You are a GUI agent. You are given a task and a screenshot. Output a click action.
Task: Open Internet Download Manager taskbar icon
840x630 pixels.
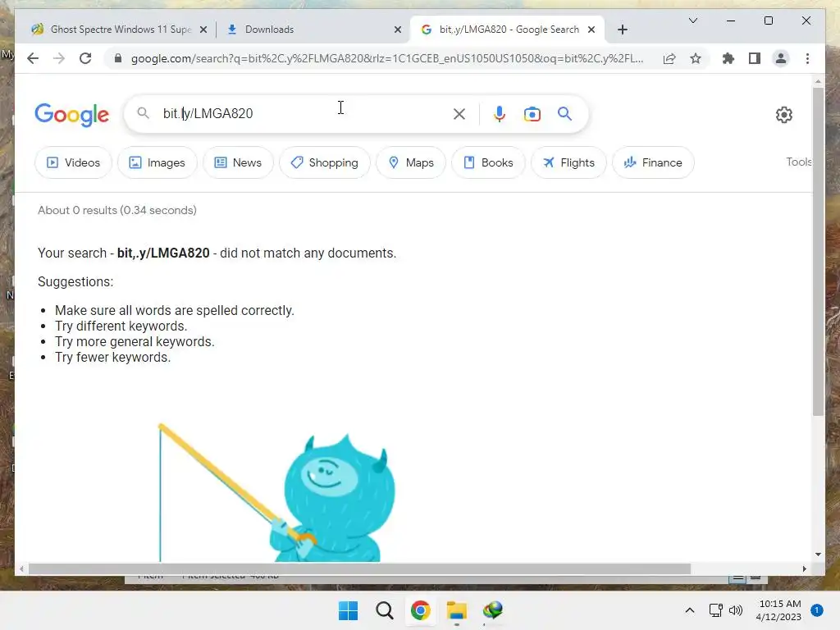click(x=493, y=610)
